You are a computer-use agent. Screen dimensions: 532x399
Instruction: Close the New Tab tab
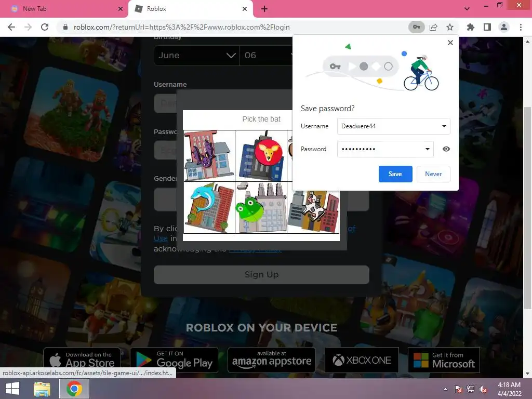(x=121, y=9)
